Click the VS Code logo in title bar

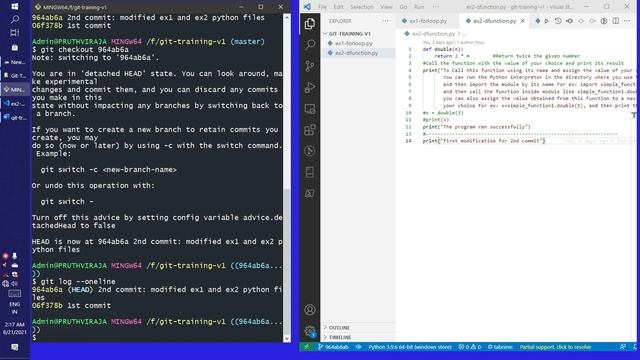click(307, 7)
